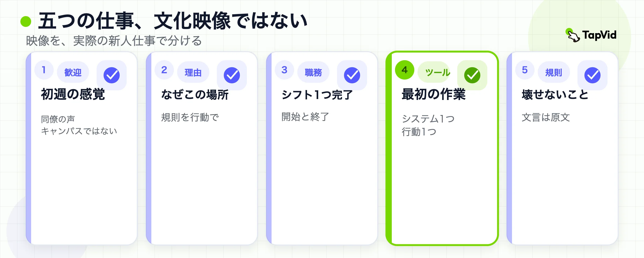Image resolution: width=644 pixels, height=258 pixels.
Task: Open the なぜこの場所 card heading
Action: point(195,95)
